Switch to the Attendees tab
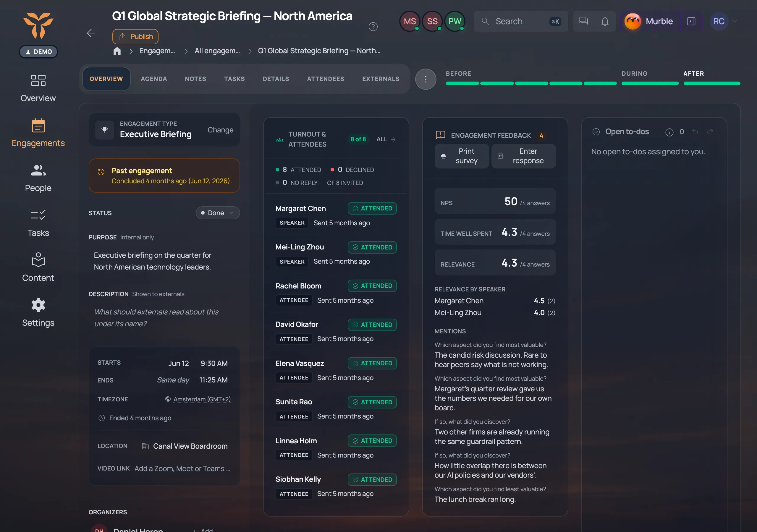This screenshot has height=532, width=757. (x=326, y=79)
